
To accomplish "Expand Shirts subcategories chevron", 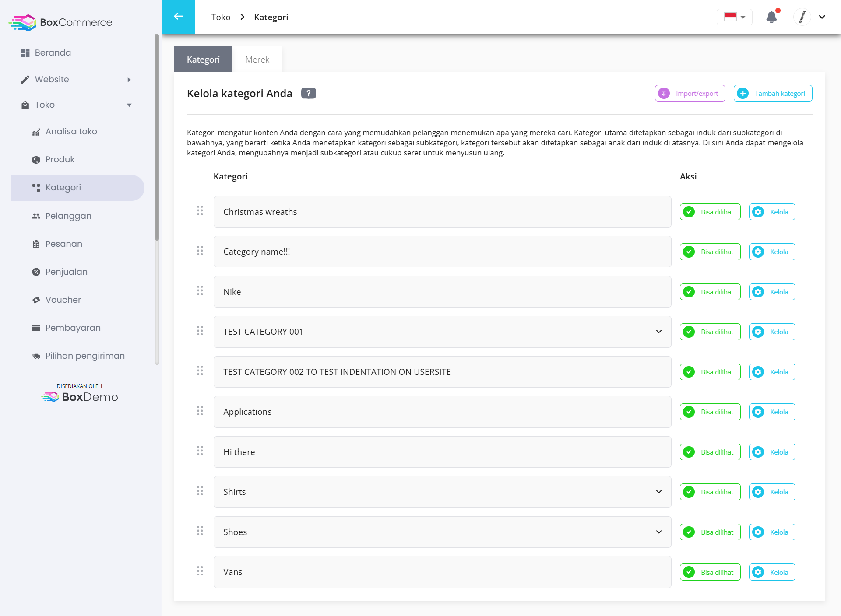I will pyautogui.click(x=659, y=492).
